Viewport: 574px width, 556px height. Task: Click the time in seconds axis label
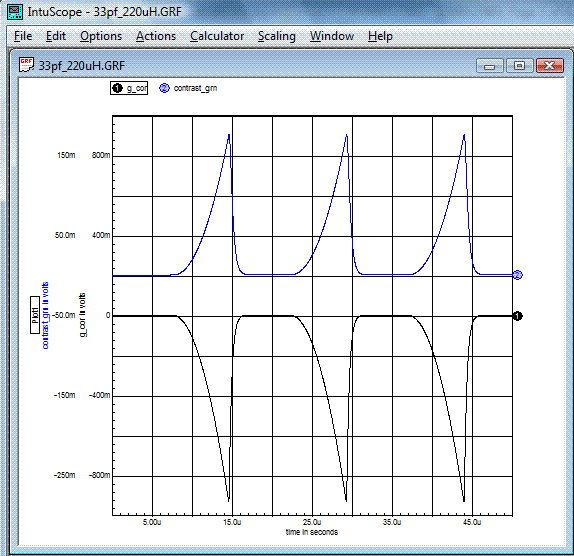312,532
